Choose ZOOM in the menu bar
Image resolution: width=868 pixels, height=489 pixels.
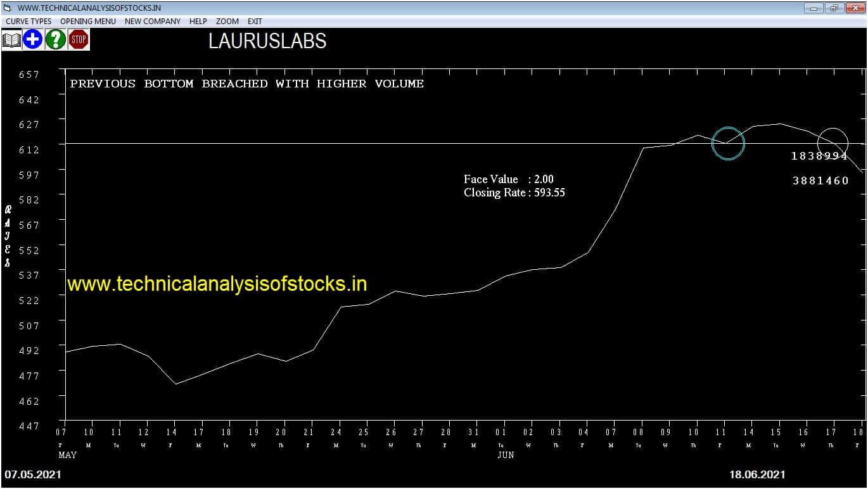227,21
